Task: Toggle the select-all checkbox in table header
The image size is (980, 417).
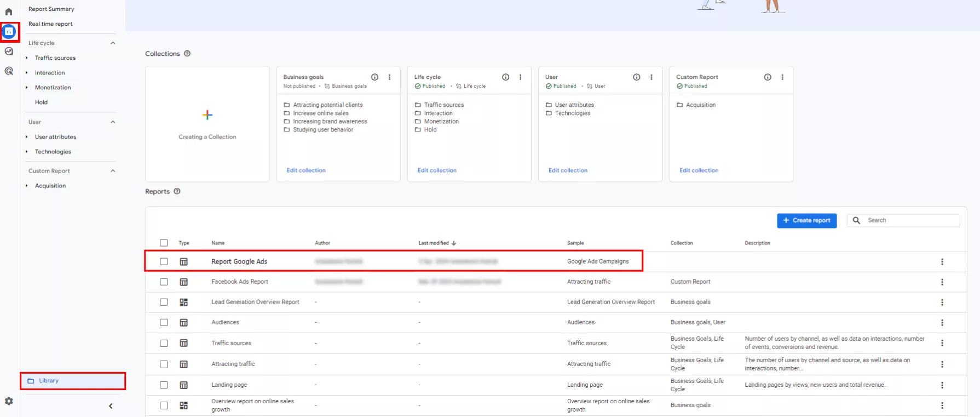Action: 164,243
